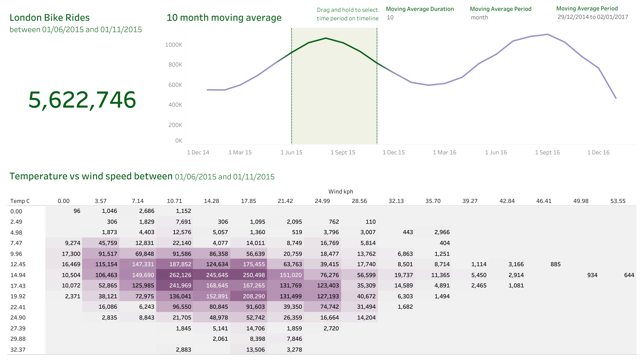Open the Moving Average Period month dropdown
This screenshot has height=362, width=644.
(479, 17)
